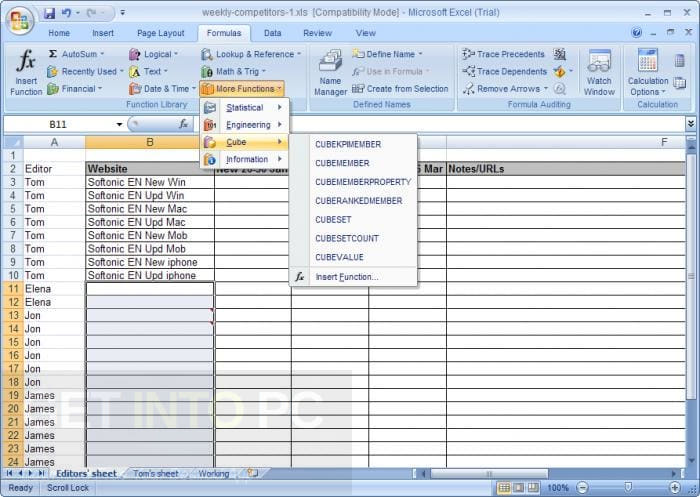Open the Engineering functions submenu
The image size is (700, 497).
pos(245,125)
